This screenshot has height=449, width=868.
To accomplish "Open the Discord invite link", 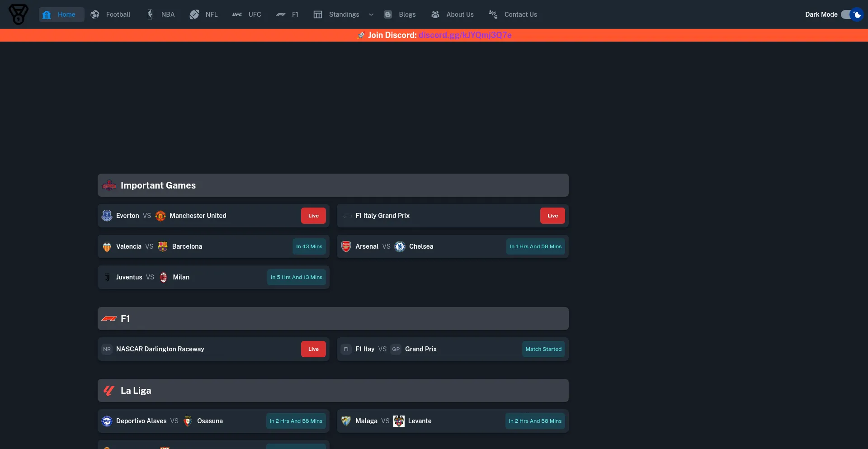I will pos(465,35).
